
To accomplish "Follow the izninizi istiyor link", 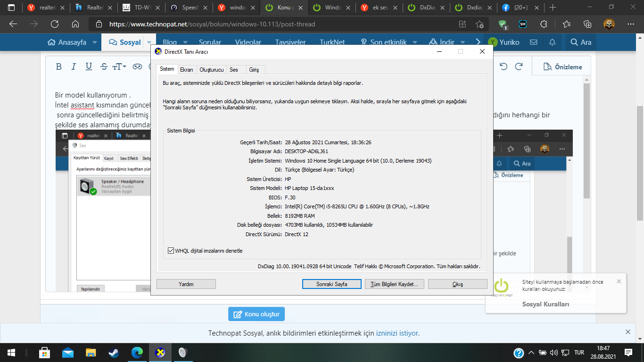I will [x=397, y=333].
